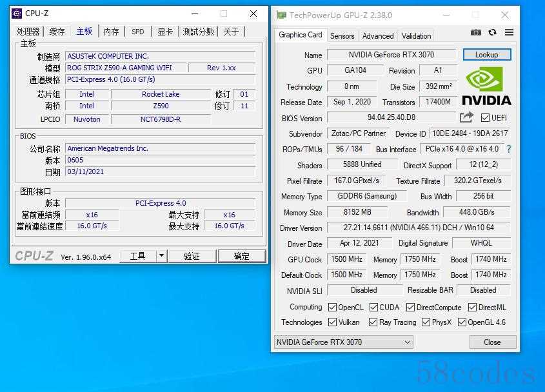Open the 测試分數 tab in CPU-Z
This screenshot has height=392, width=545.
[198, 32]
